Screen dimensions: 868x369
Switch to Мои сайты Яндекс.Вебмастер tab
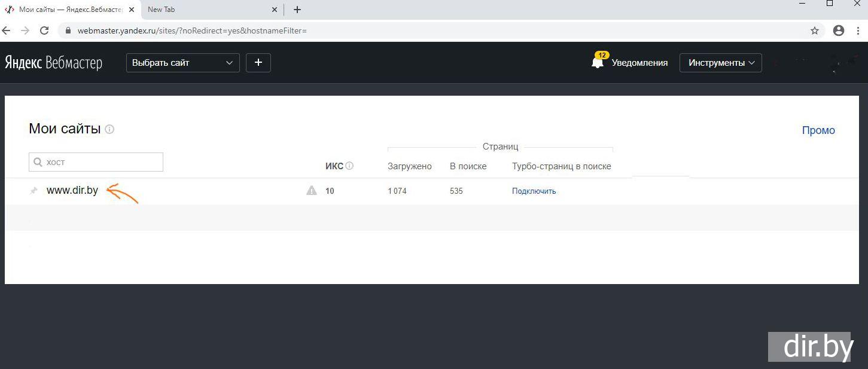[70, 10]
